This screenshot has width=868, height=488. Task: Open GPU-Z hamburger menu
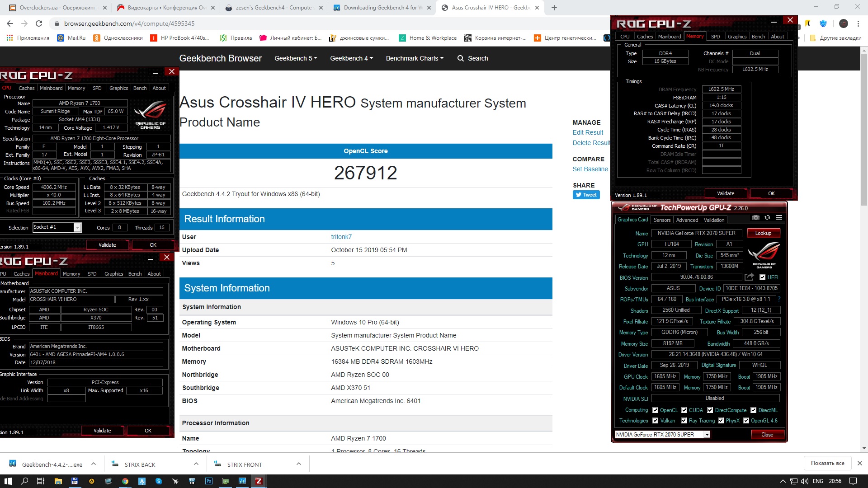[779, 218]
